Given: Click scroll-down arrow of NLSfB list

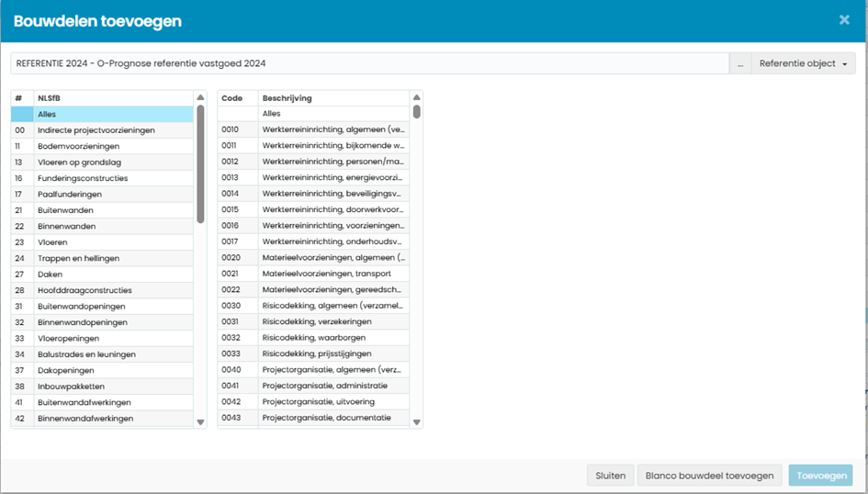Looking at the screenshot, I should (200, 422).
